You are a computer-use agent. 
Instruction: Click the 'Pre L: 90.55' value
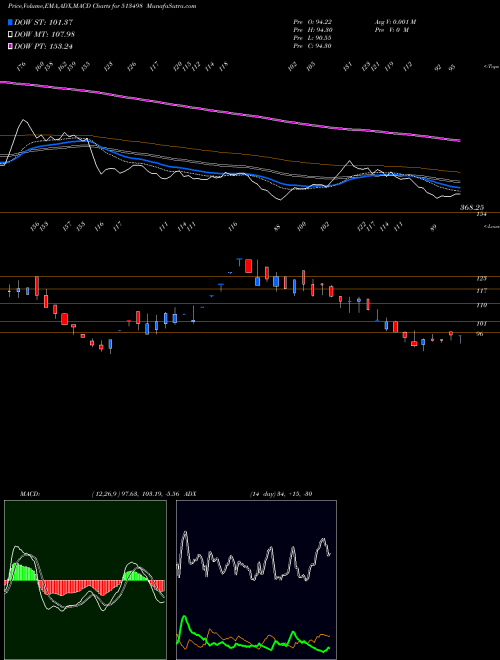click(x=313, y=38)
